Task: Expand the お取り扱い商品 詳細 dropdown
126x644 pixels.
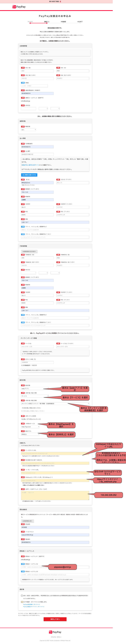Action: pyautogui.click(x=55, y=403)
